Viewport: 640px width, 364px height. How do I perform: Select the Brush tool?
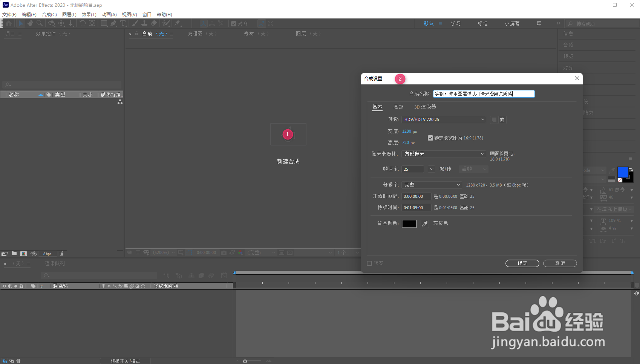pyautogui.click(x=135, y=23)
